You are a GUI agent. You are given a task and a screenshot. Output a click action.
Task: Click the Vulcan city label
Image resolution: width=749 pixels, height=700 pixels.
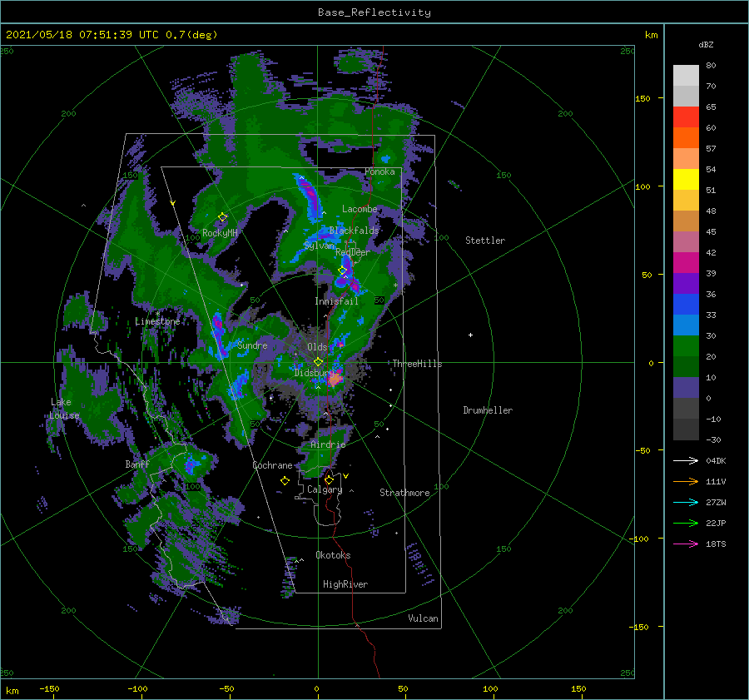(424, 618)
